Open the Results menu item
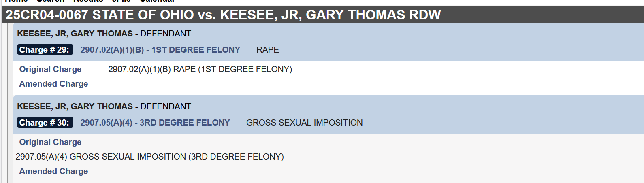 tap(88, 1)
